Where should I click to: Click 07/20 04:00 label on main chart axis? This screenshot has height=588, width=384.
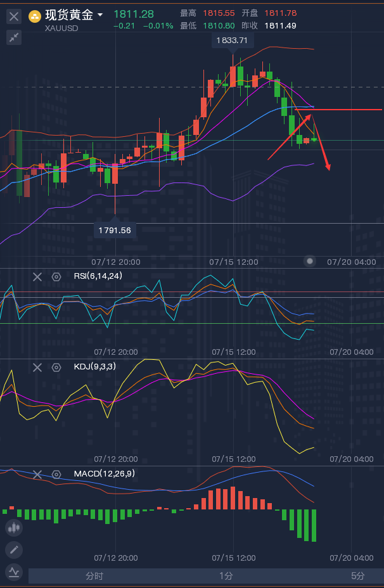[x=352, y=262]
